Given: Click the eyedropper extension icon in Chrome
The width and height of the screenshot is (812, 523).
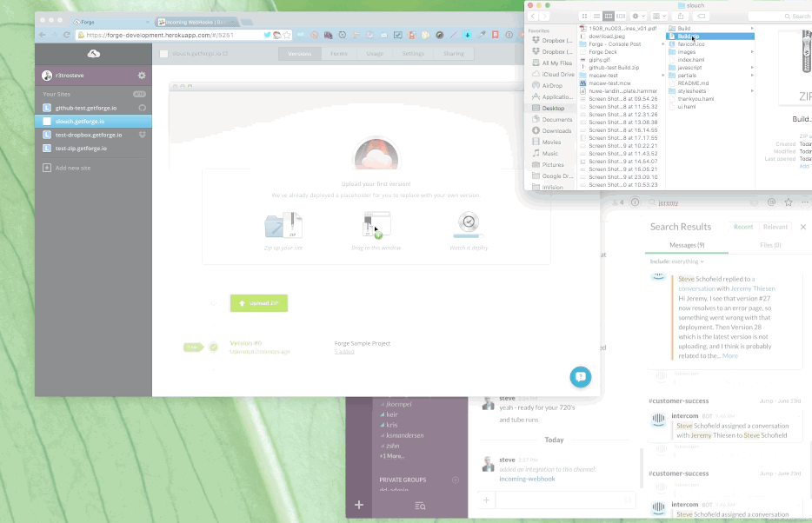Looking at the screenshot, I should point(481,35).
